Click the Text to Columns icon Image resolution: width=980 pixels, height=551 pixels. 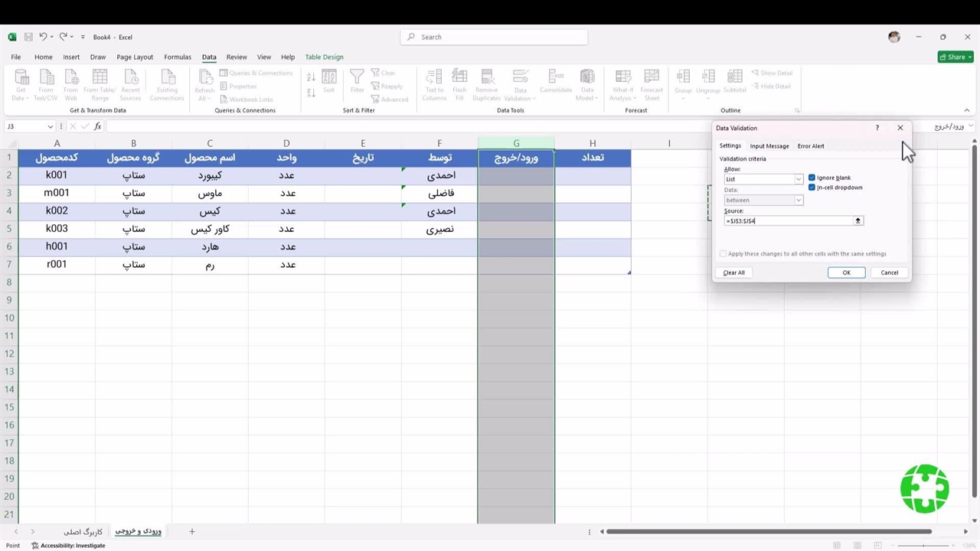click(x=434, y=77)
